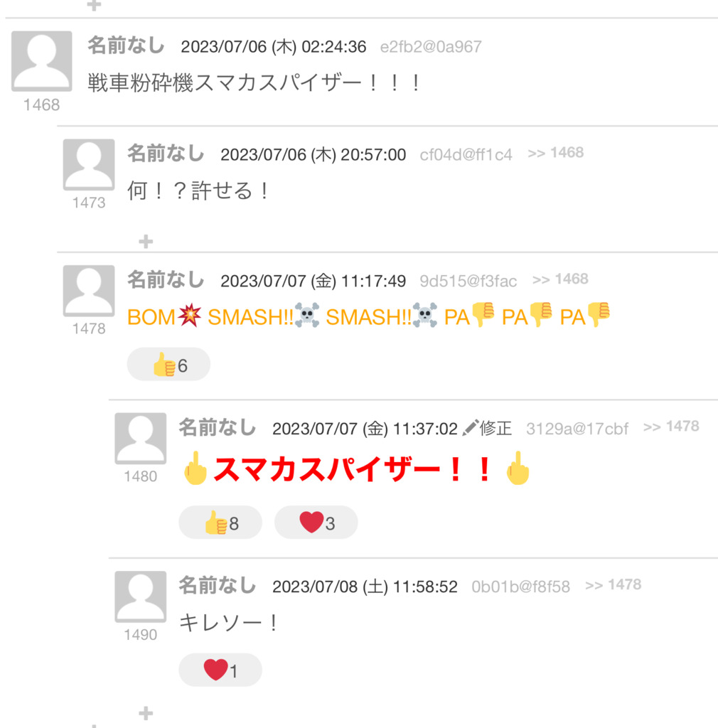Screen dimensions: 718x728
Task: Click user ID e2fb2@0a967
Action: [x=431, y=47]
